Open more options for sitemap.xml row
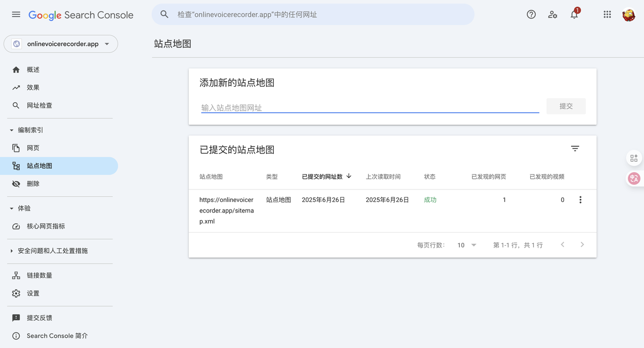The height and width of the screenshot is (348, 644). coord(580,200)
